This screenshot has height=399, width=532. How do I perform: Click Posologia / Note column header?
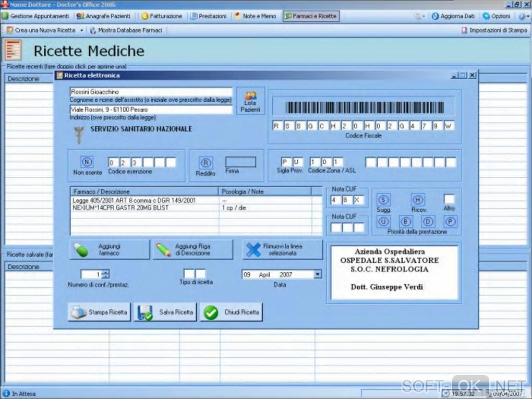click(x=265, y=191)
